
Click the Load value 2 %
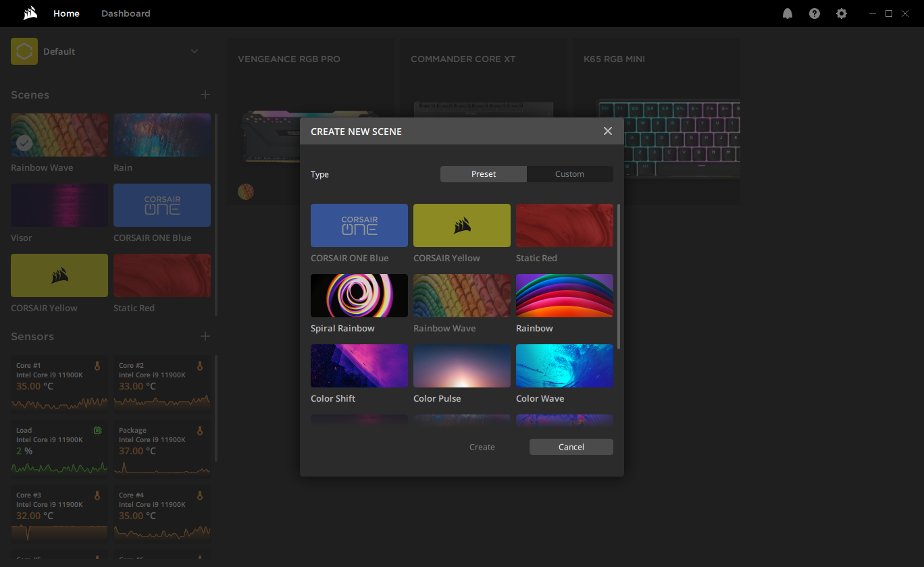click(x=24, y=451)
